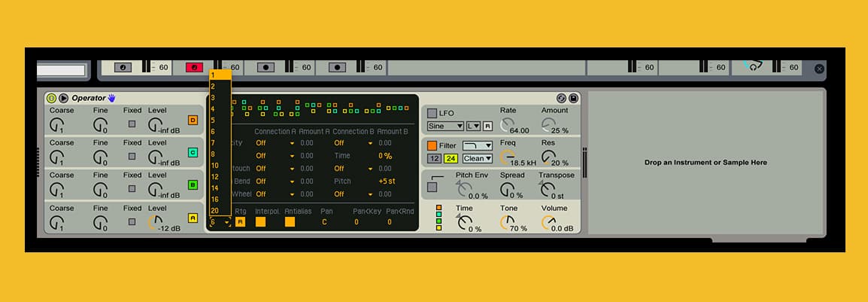This screenshot has width=868, height=302.
Task: Click the Time value 0 % in display
Action: [385, 156]
